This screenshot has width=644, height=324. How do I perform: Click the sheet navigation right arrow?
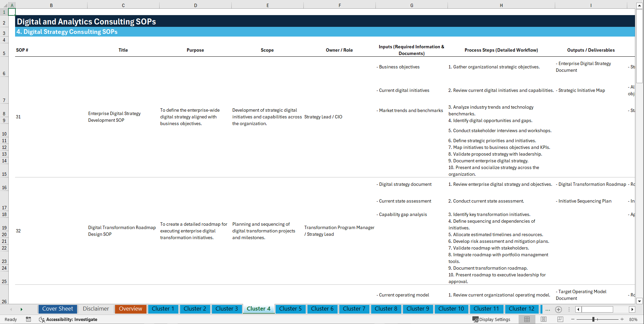coord(21,309)
